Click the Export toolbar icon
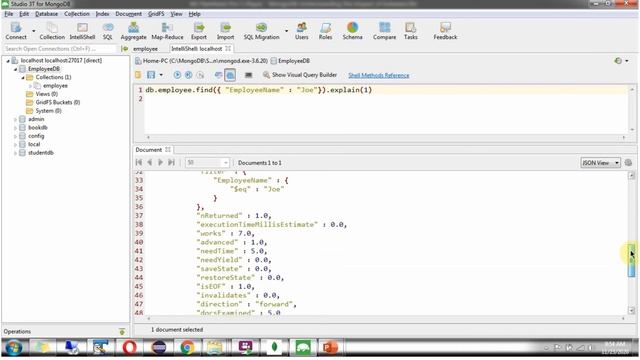 (199, 31)
